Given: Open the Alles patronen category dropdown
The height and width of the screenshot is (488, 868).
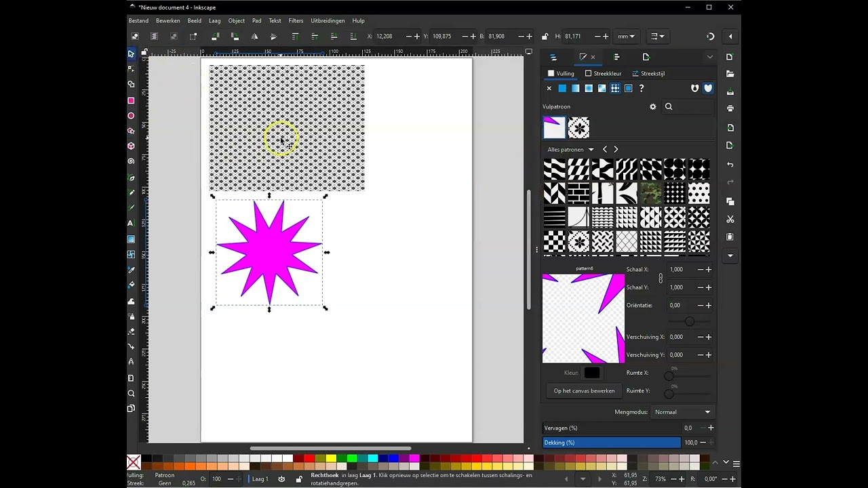Looking at the screenshot, I should pos(571,149).
